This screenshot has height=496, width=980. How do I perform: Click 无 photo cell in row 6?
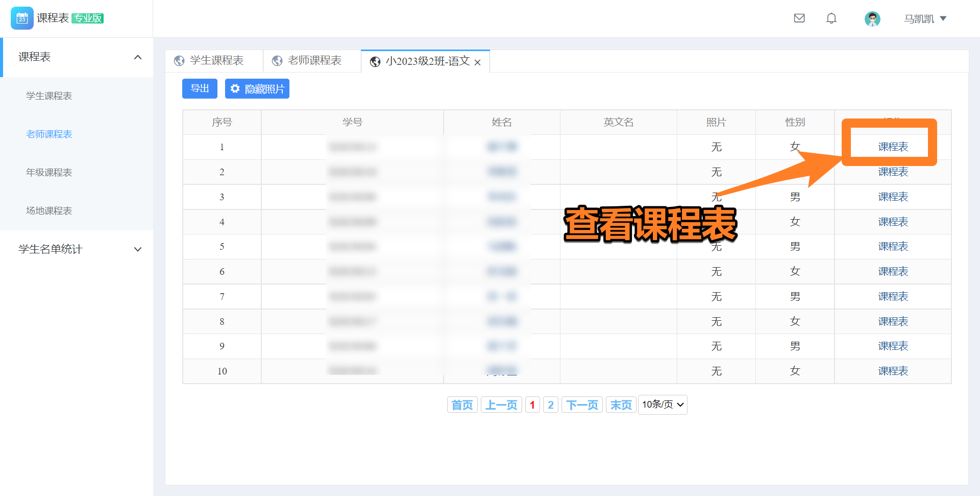716,272
